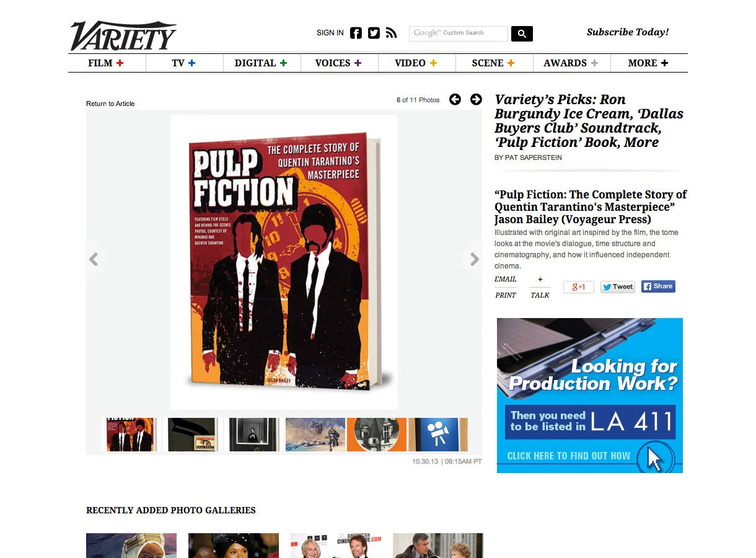The height and width of the screenshot is (558, 756).
Task: Click the LA 411 production work advertisement
Action: [x=590, y=396]
